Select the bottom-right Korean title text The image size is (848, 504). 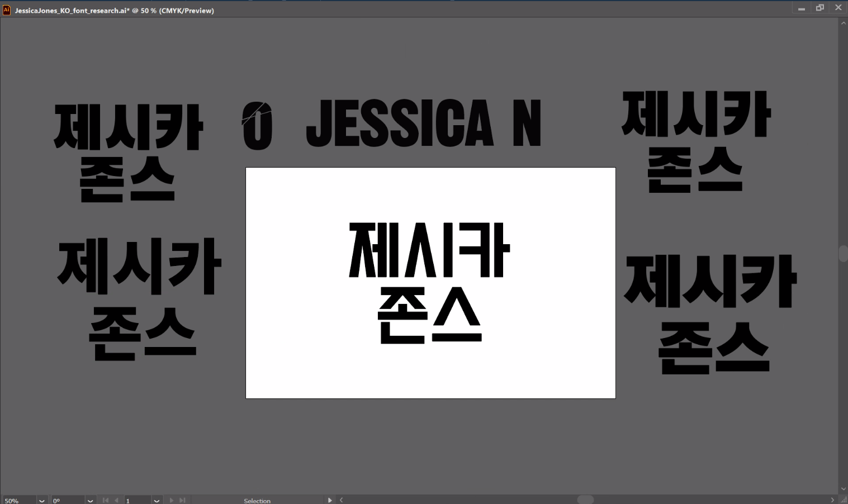710,314
